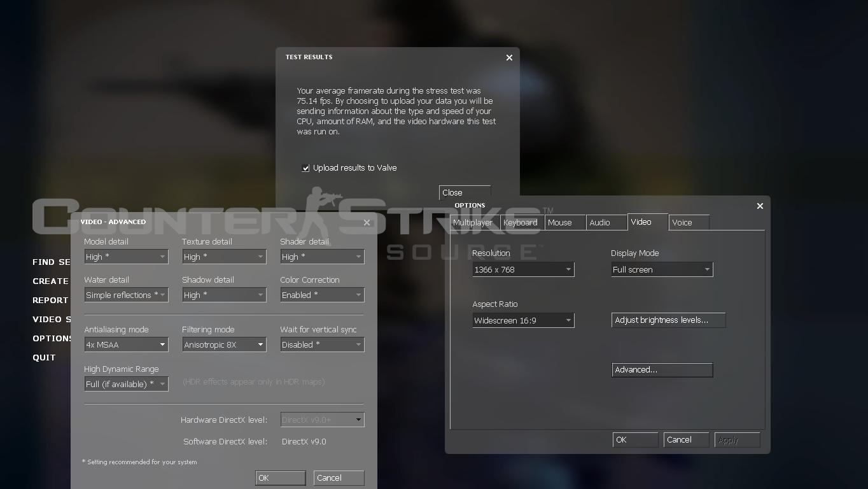Select REPORT main menu item

tap(51, 300)
